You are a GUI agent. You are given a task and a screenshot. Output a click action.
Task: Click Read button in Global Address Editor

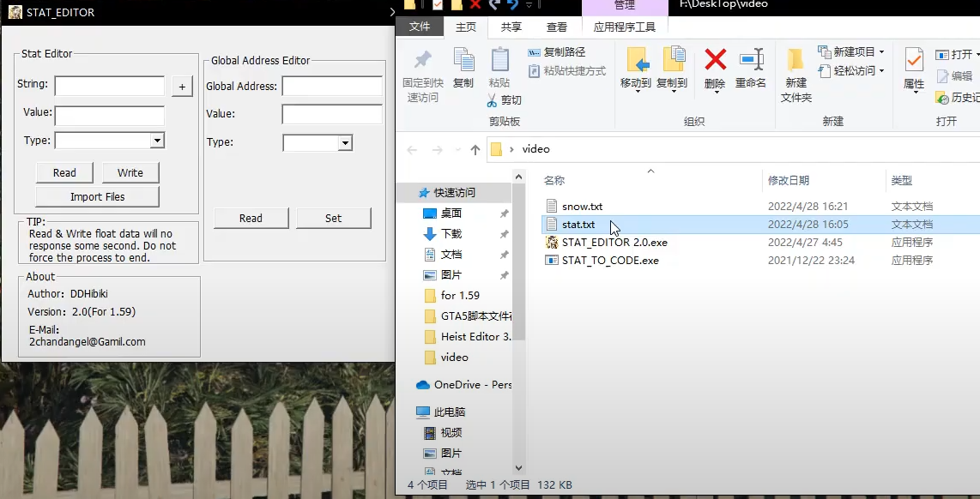[251, 218]
